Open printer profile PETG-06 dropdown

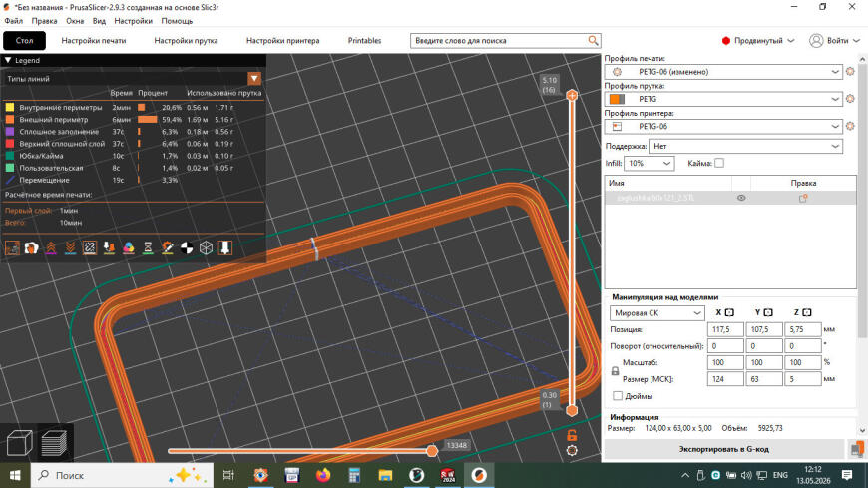(x=723, y=126)
